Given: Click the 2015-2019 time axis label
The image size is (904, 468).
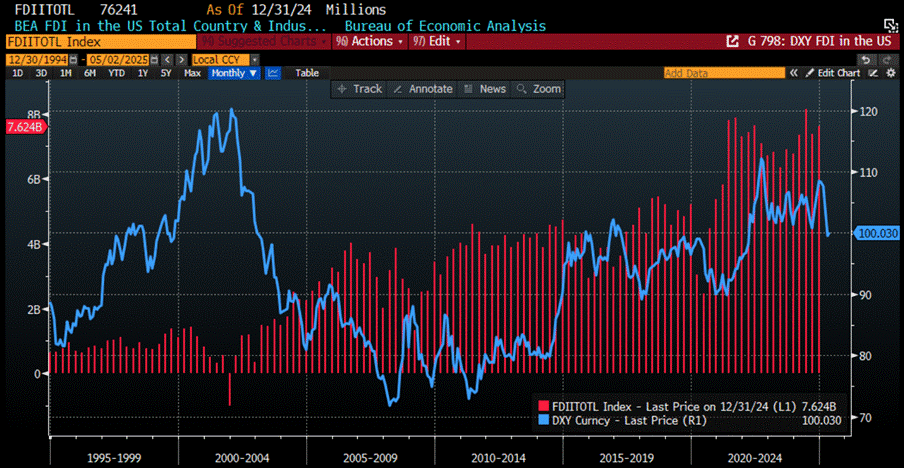Looking at the screenshot, I should 627,458.
